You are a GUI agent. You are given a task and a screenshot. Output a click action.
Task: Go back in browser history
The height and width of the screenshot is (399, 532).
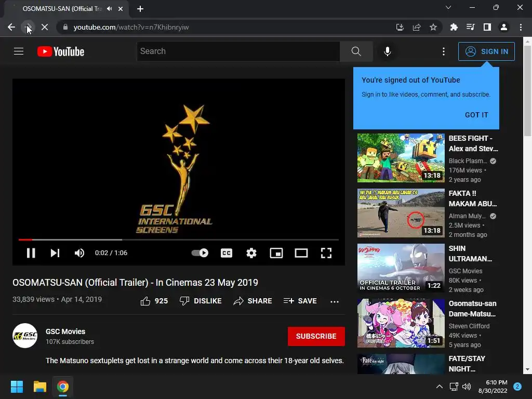[x=11, y=27]
